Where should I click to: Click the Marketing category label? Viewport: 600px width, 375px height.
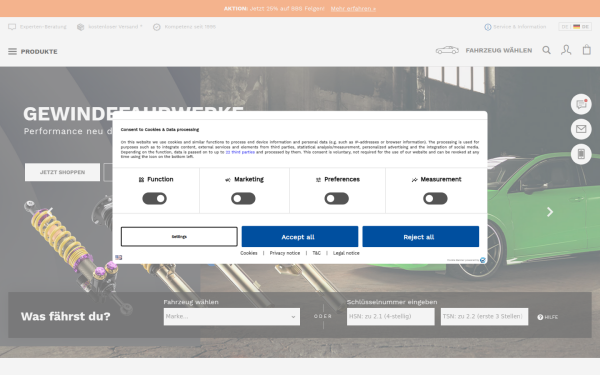coord(249,179)
